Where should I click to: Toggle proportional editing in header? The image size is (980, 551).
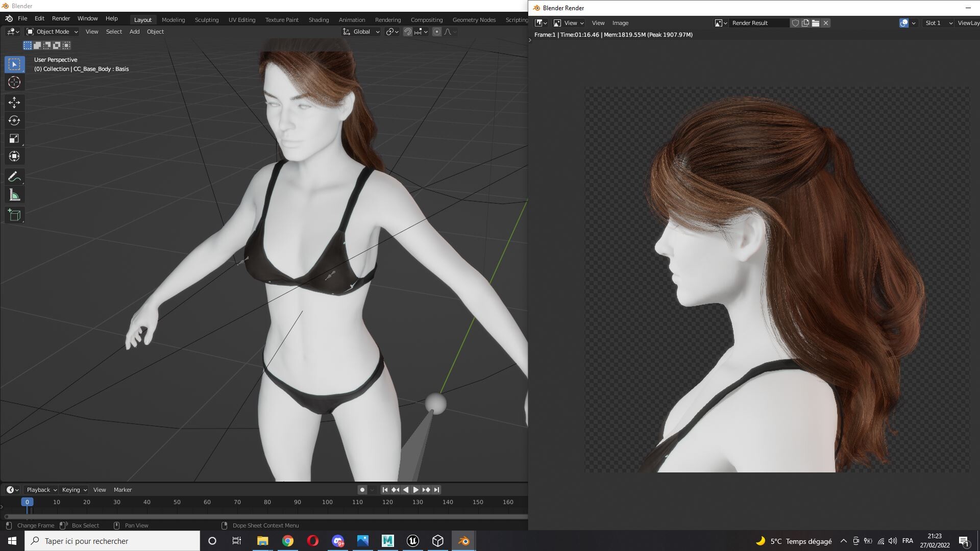point(437,32)
